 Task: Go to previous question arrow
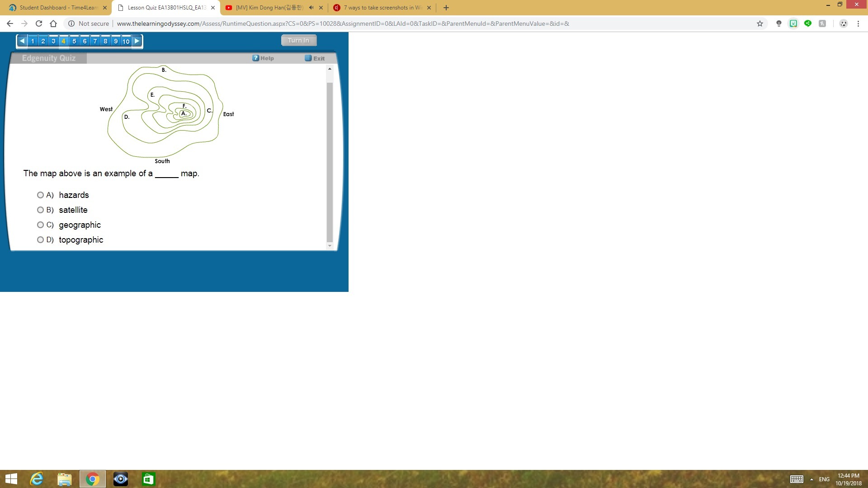22,41
